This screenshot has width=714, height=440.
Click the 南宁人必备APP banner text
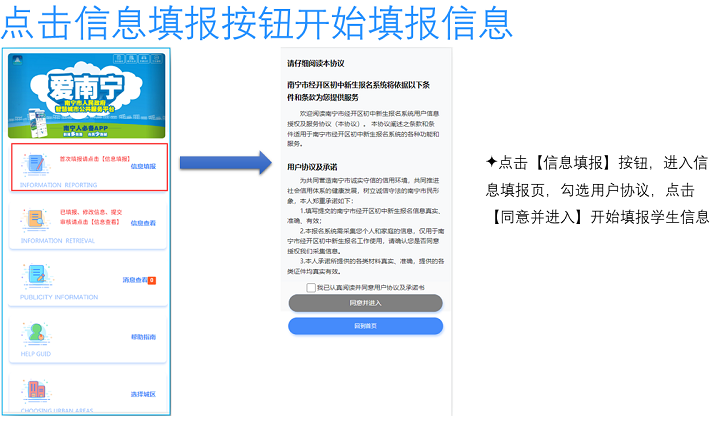tap(86, 128)
